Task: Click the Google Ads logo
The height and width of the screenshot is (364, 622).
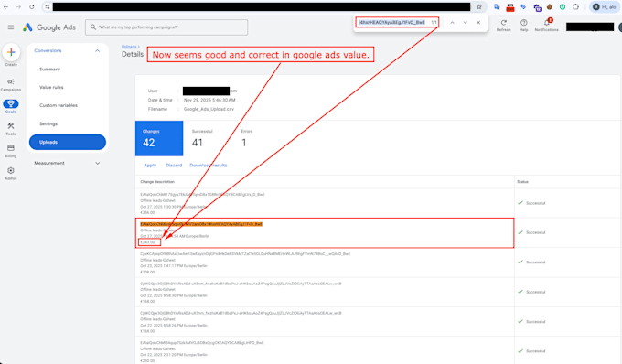Action: point(49,27)
